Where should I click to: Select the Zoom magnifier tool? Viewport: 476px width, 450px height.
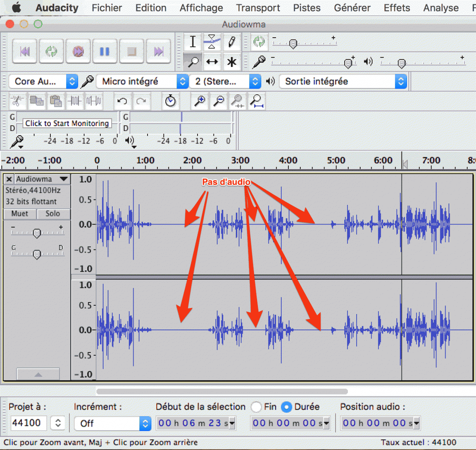193,61
